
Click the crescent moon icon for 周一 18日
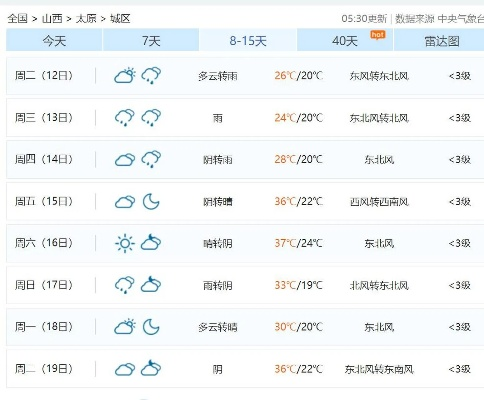tap(151, 327)
